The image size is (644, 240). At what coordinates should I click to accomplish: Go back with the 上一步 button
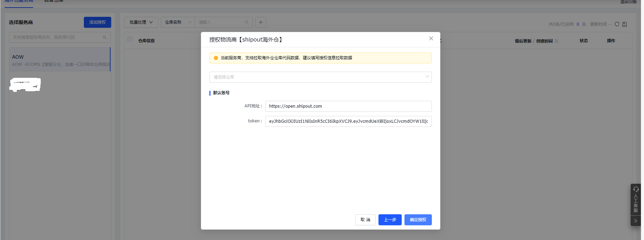pos(390,220)
